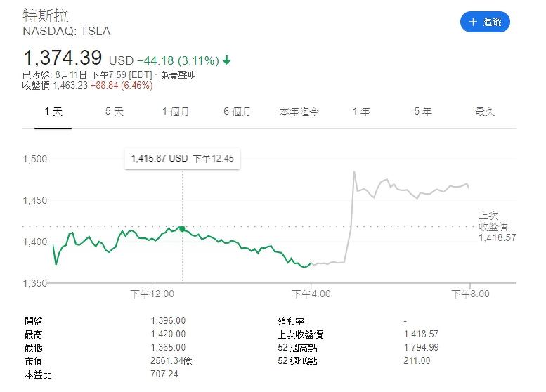The image size is (546, 392).
Task: Select the 最久 maximum range tab
Action: coord(485,112)
